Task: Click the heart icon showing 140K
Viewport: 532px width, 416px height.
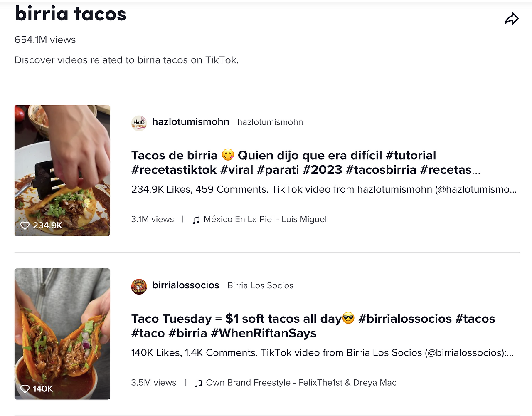Action: click(x=25, y=389)
